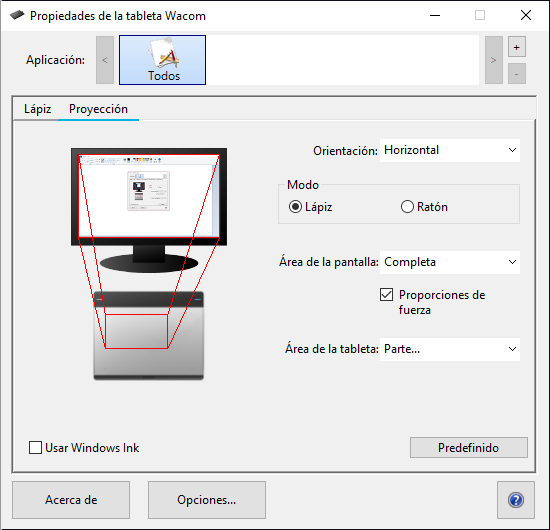Click the tablet mapping area preview
Viewport: 550px width, 530px height.
coord(136,331)
